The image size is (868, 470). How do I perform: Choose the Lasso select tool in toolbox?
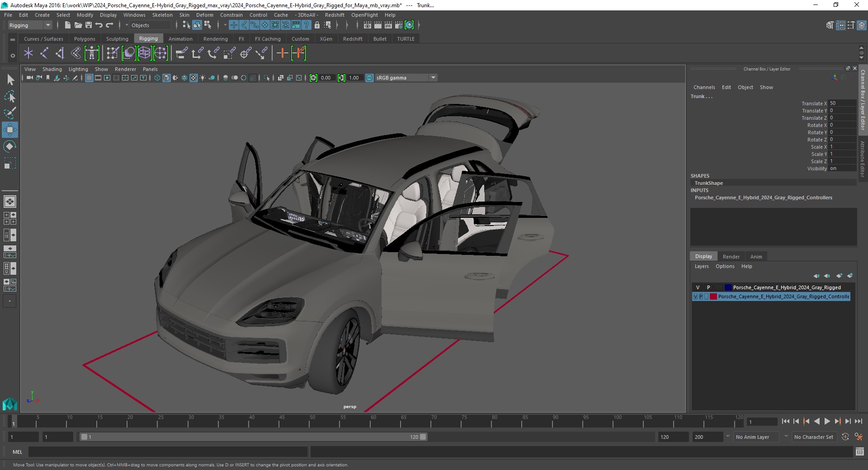click(9, 96)
